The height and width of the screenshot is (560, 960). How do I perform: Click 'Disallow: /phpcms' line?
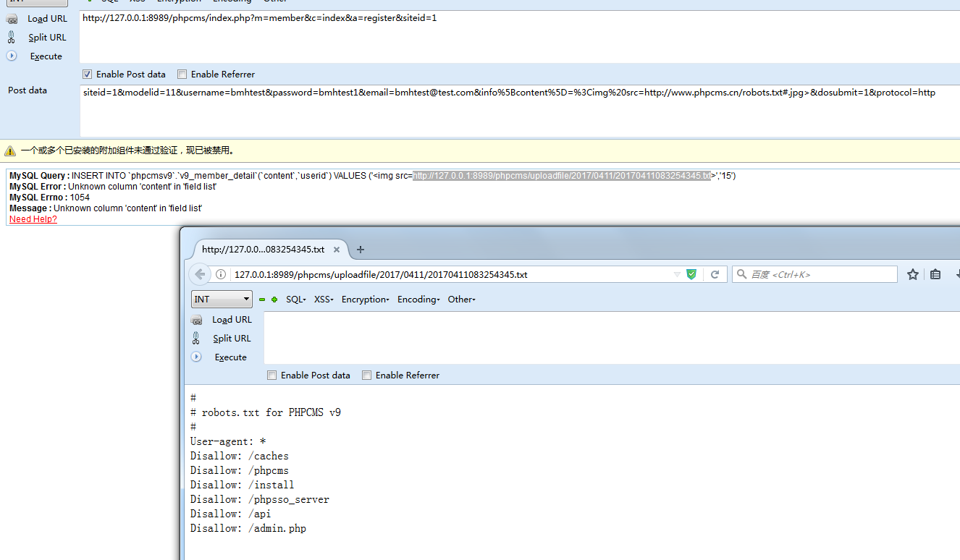click(x=240, y=470)
